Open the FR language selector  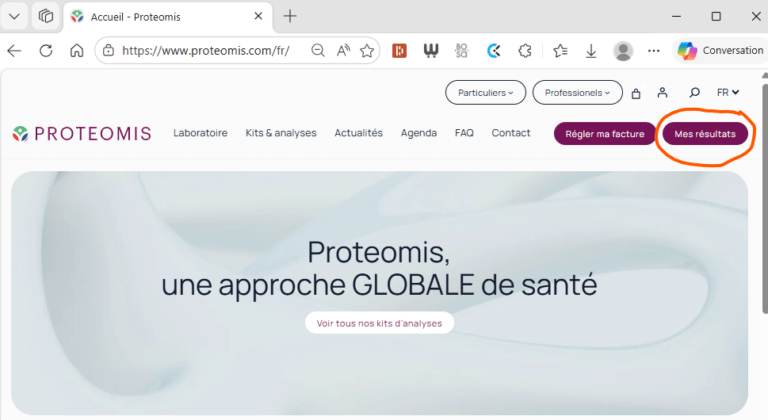coord(728,93)
